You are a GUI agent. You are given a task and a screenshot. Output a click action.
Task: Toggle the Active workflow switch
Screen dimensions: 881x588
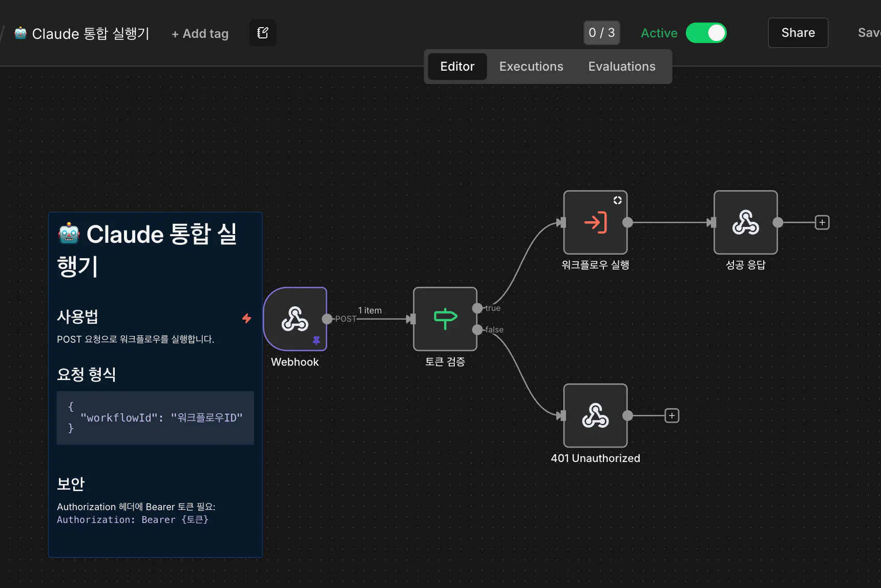(x=706, y=33)
